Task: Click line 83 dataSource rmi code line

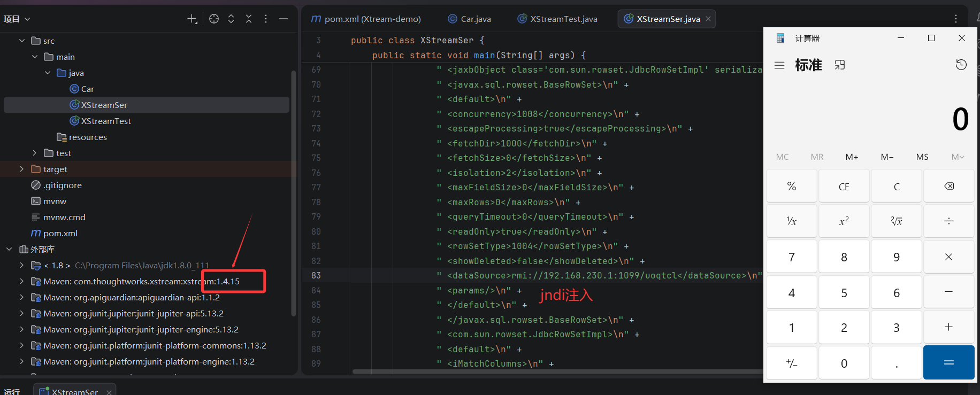Action: tap(599, 275)
